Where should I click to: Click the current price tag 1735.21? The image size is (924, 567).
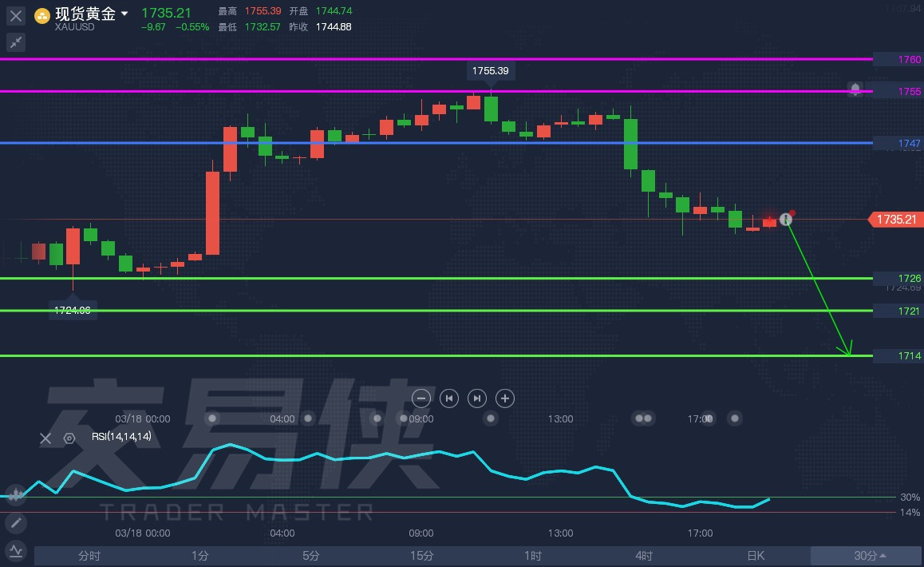click(894, 220)
